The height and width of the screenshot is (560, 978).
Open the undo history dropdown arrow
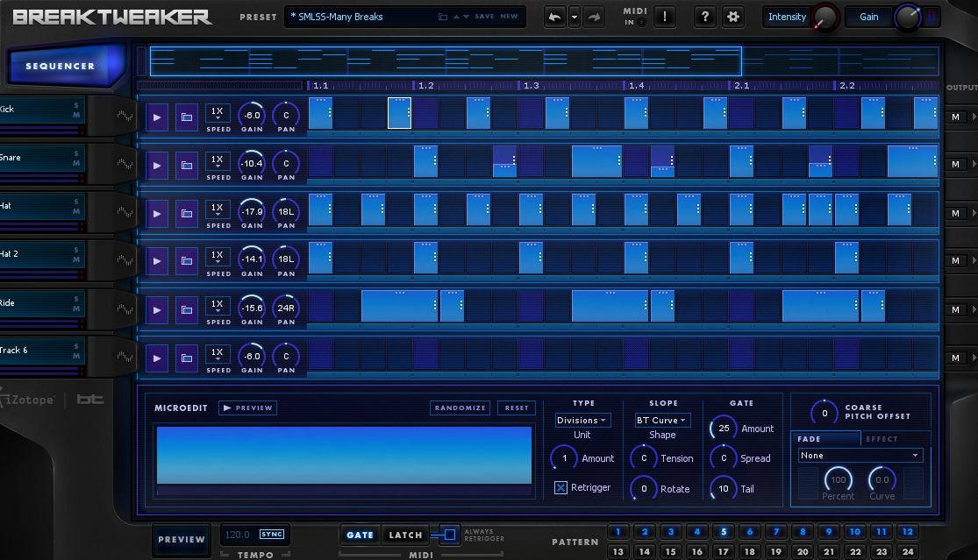tap(575, 17)
